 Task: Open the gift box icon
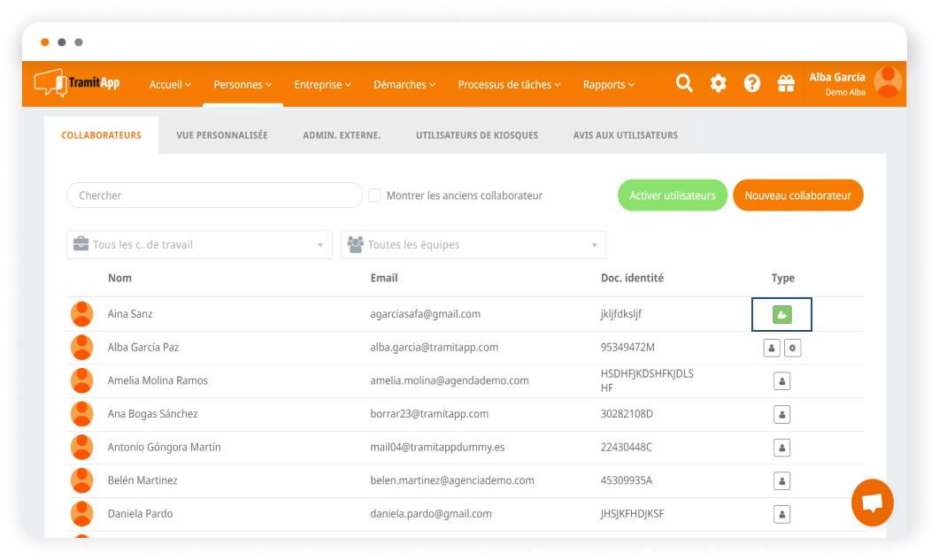pos(785,83)
